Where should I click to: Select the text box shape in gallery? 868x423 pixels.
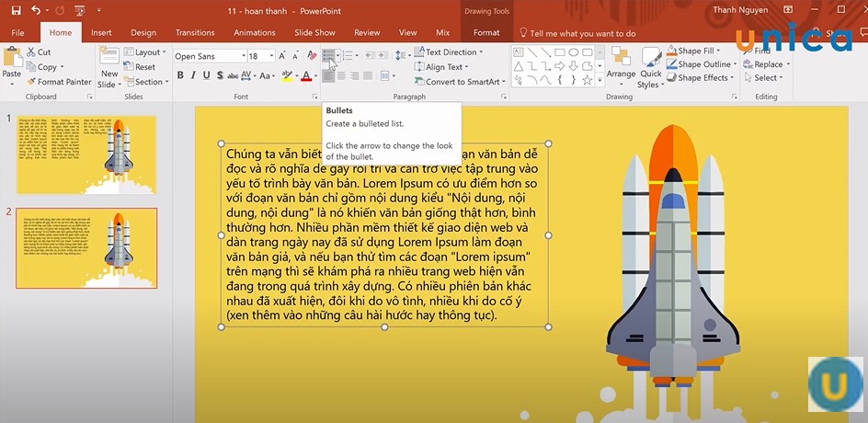point(519,52)
